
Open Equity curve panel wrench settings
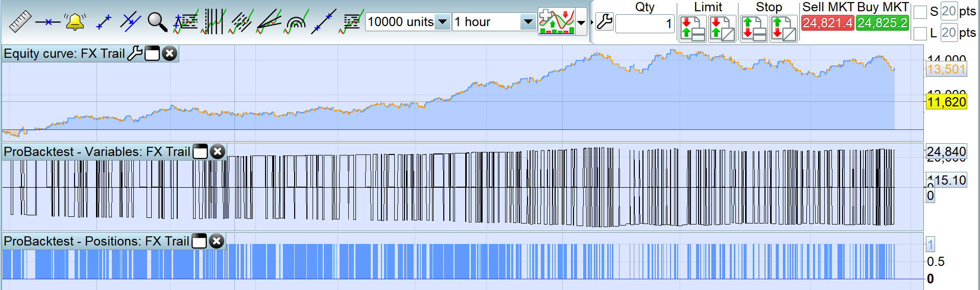point(135,53)
